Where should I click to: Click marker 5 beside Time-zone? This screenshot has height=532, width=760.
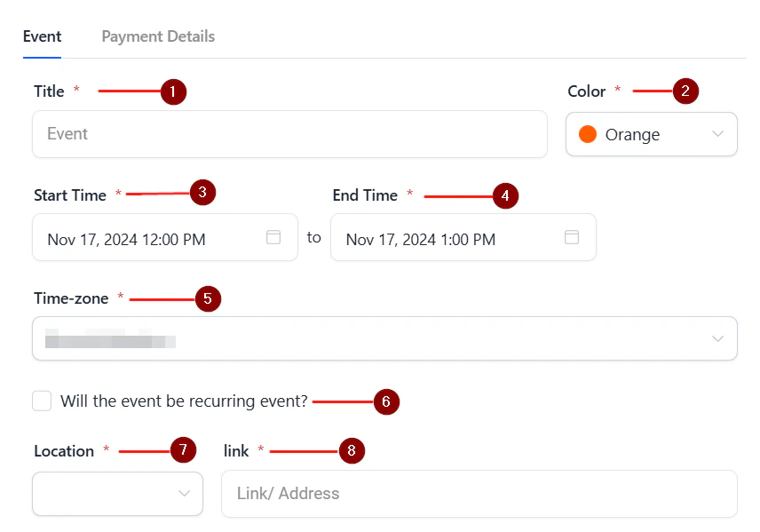pyautogui.click(x=207, y=298)
